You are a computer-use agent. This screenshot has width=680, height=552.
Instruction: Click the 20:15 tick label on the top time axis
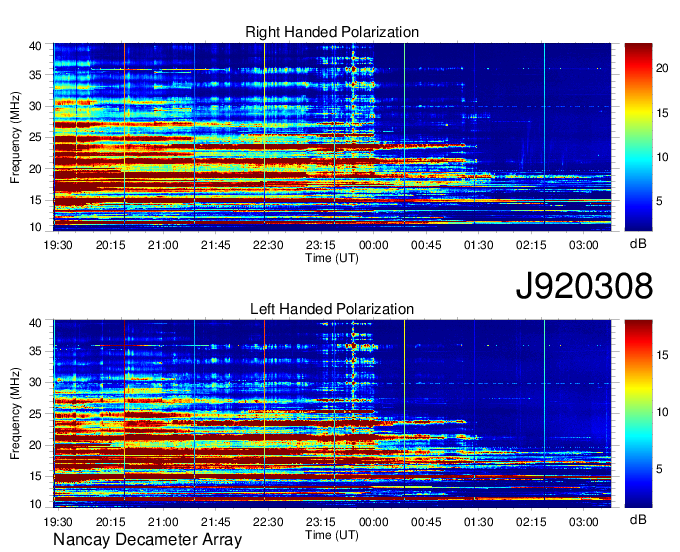110,245
